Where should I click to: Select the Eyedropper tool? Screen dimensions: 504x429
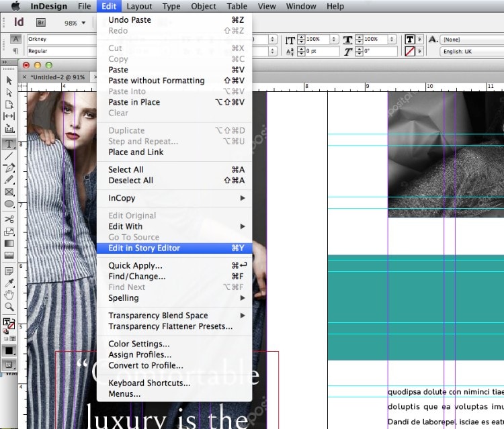click(9, 283)
